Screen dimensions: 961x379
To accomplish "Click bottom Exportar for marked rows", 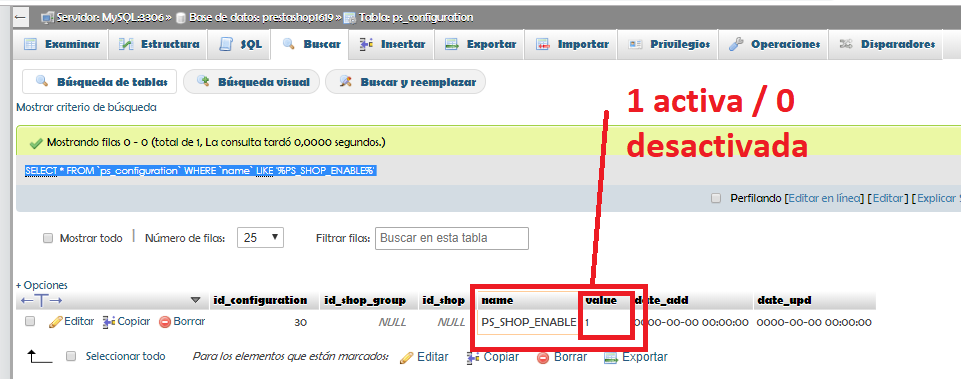I will [x=636, y=357].
